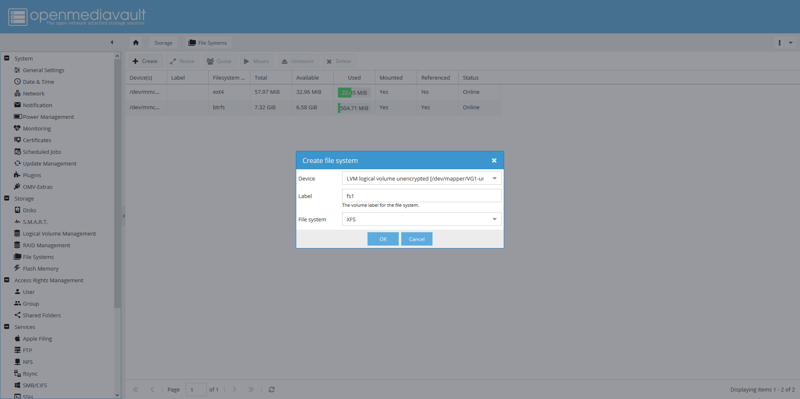
Task: Go to previous page arrow
Action: pos(152,389)
